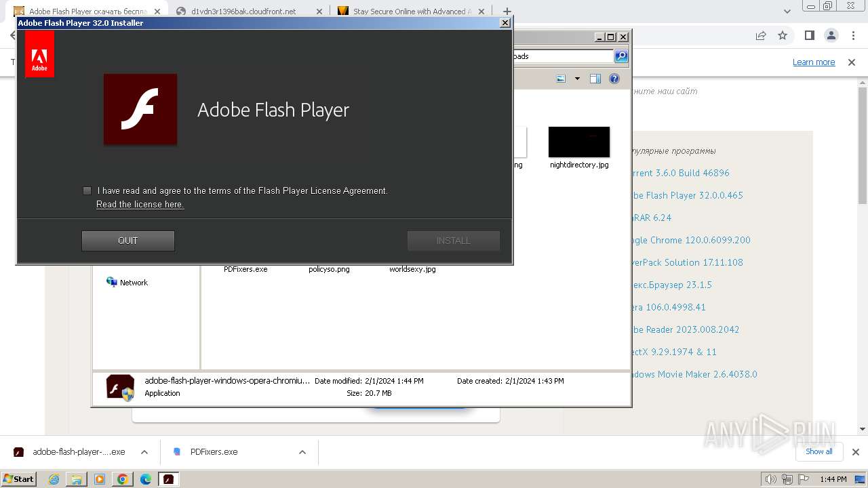Open Google Chrome 120.0.6099.200 link

tap(691, 240)
